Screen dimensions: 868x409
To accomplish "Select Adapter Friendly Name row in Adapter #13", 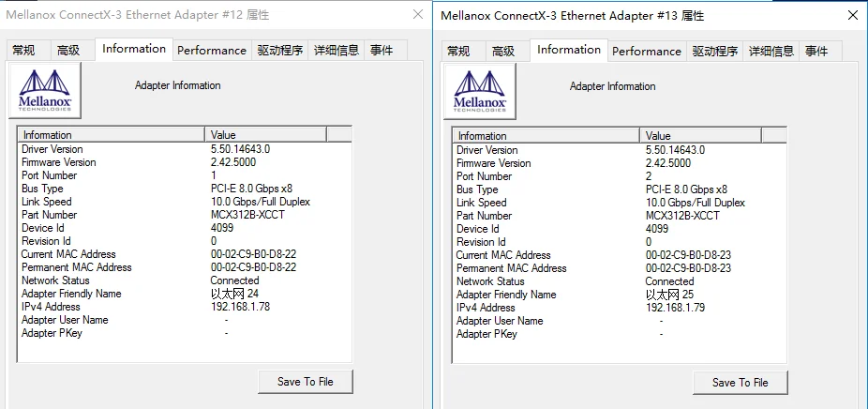I will tap(620, 295).
